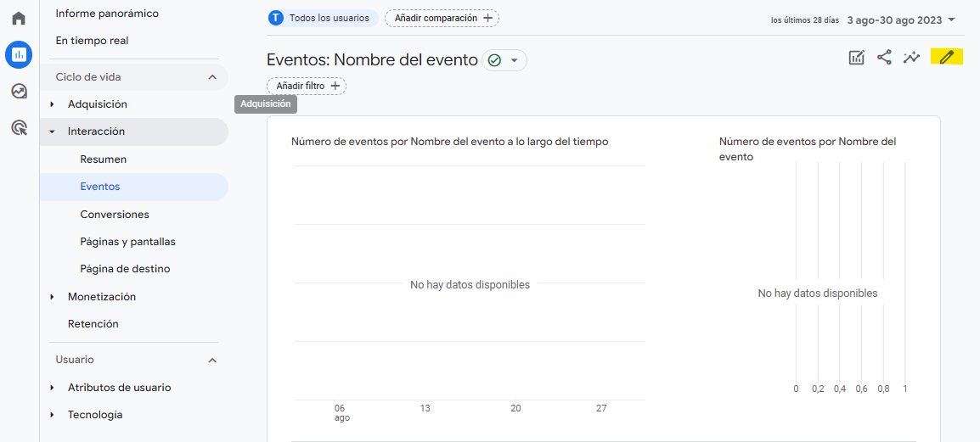Select the Reports bar-chart icon

(x=19, y=54)
